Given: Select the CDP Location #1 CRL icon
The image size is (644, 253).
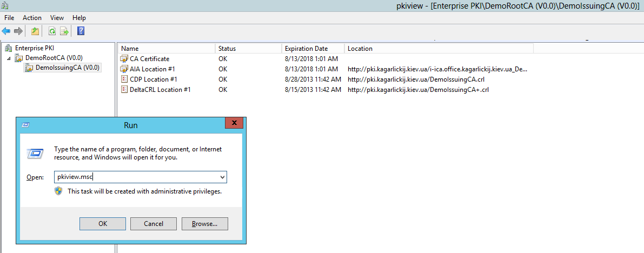Looking at the screenshot, I should coord(124,79).
